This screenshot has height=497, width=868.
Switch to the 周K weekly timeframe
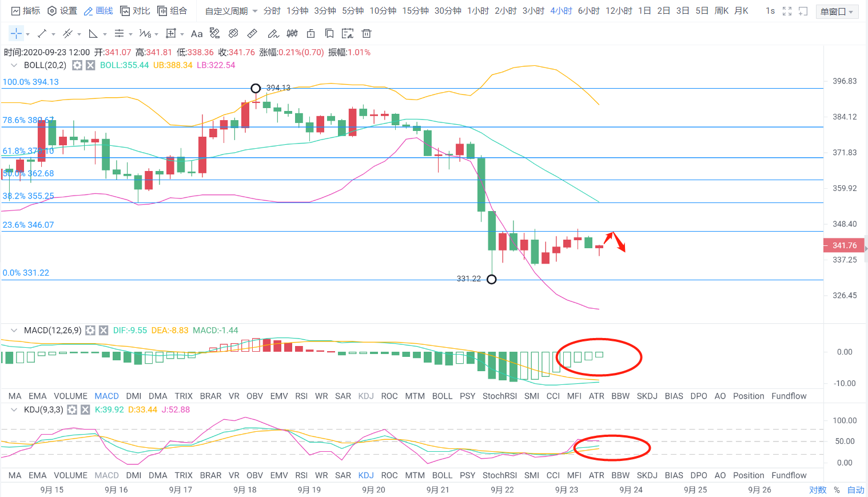click(722, 11)
